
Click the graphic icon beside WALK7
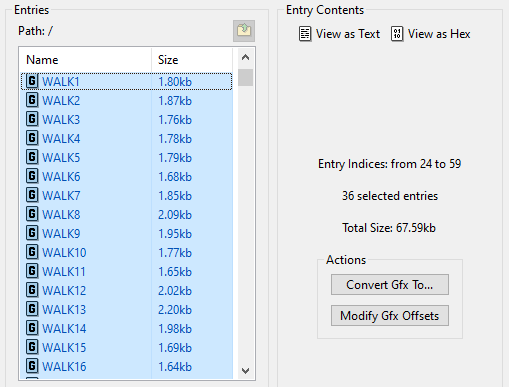[x=32, y=195]
